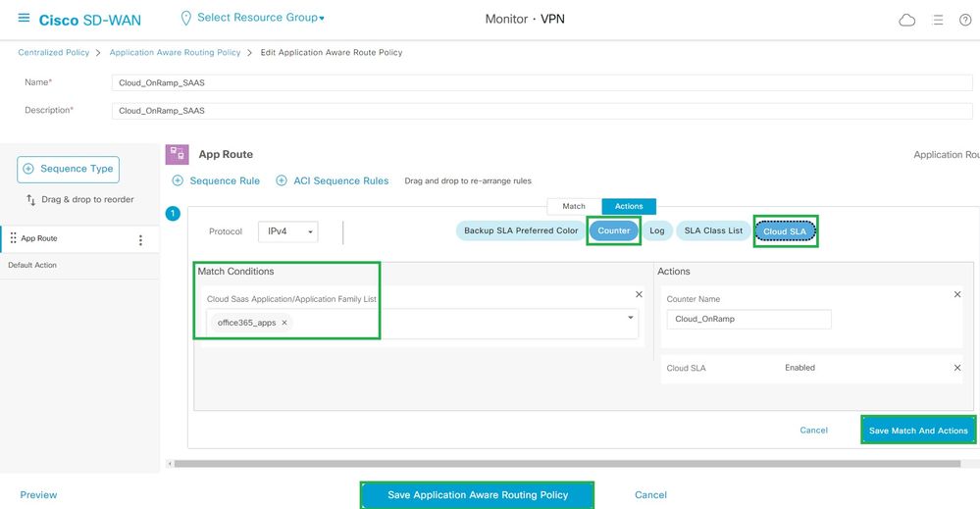
Task: Open the three-dot menu for App Route
Action: [140, 240]
